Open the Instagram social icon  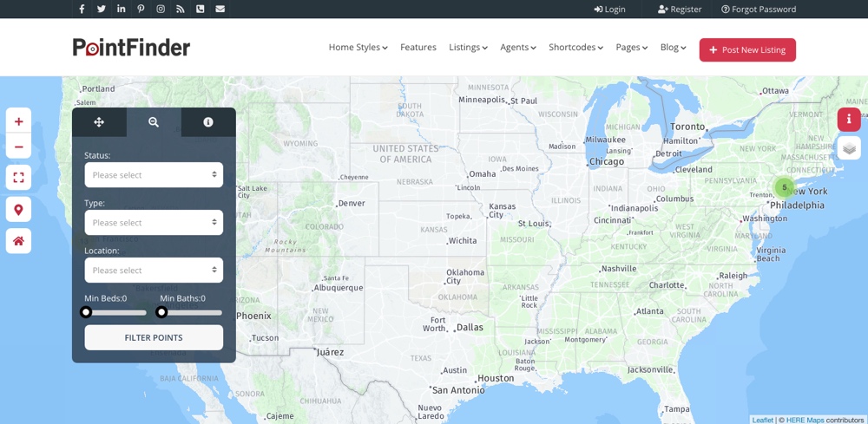click(x=161, y=9)
